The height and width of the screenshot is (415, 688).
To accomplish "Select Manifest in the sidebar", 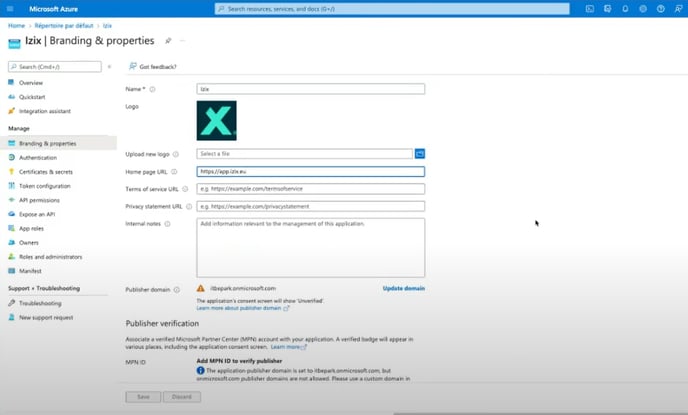I will (30, 270).
